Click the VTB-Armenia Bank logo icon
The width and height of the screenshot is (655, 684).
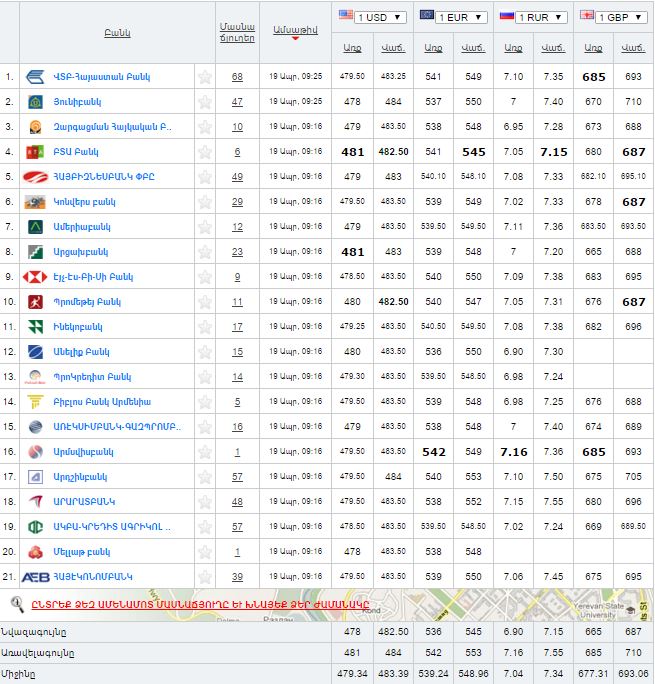(x=35, y=77)
